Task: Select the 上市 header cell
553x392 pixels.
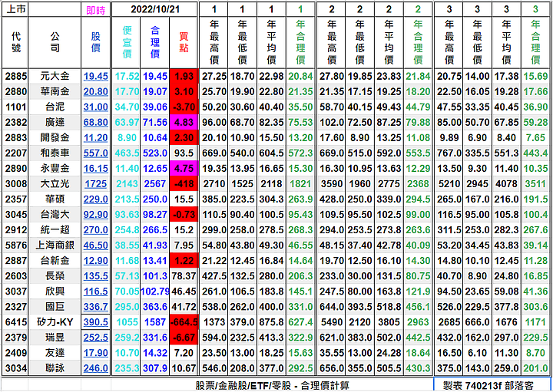Action: pos(15,9)
